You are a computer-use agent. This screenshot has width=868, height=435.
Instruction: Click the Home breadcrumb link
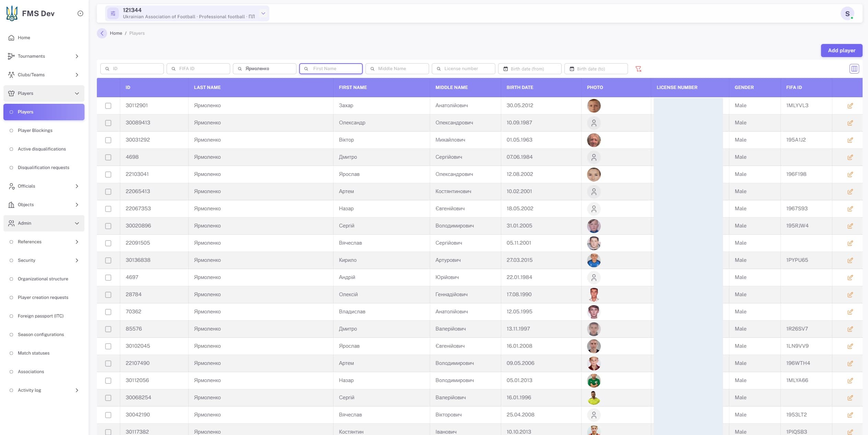click(x=116, y=33)
